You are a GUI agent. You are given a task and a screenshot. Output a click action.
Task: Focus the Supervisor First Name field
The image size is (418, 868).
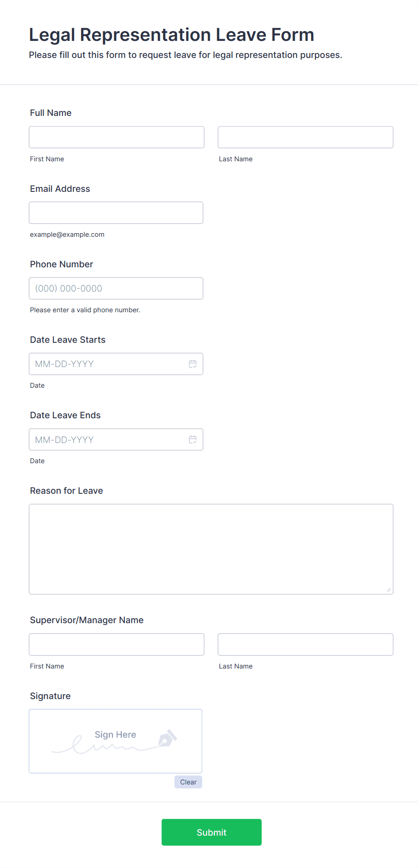tap(116, 644)
